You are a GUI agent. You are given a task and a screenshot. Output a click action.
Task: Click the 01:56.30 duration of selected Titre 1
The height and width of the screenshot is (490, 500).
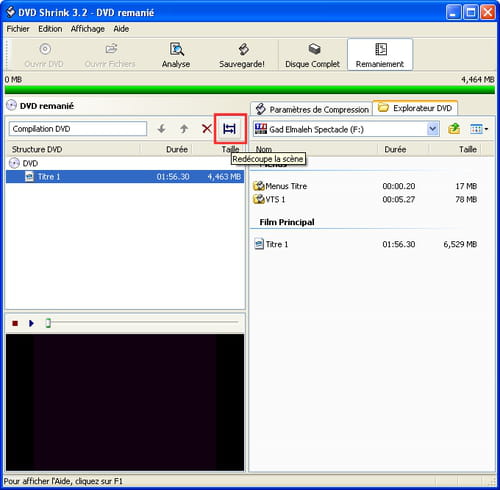click(173, 177)
